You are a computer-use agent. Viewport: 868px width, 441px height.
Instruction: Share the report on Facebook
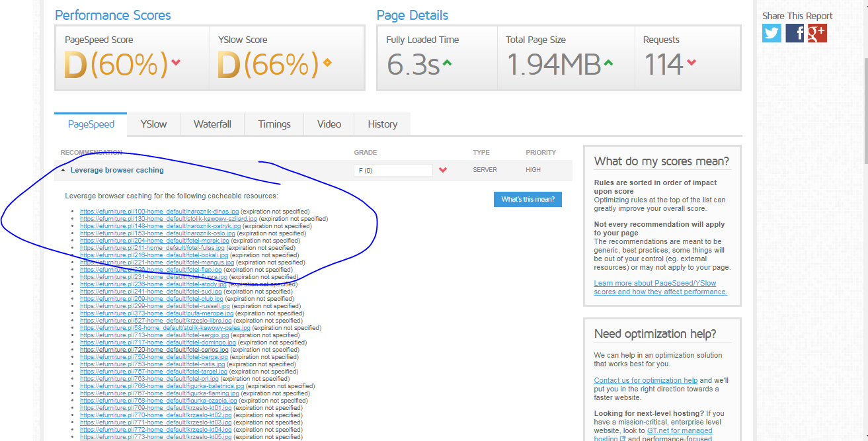tap(795, 33)
